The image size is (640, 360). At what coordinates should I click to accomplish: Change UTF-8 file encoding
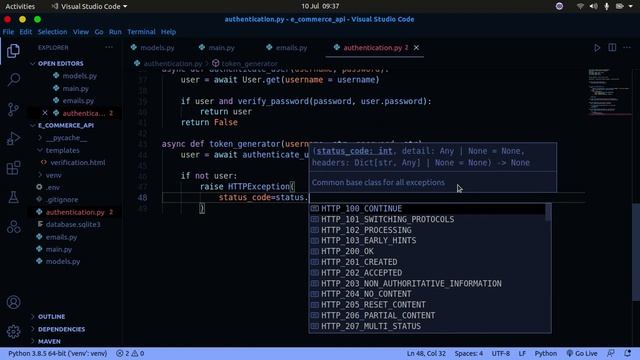pyautogui.click(x=500, y=353)
